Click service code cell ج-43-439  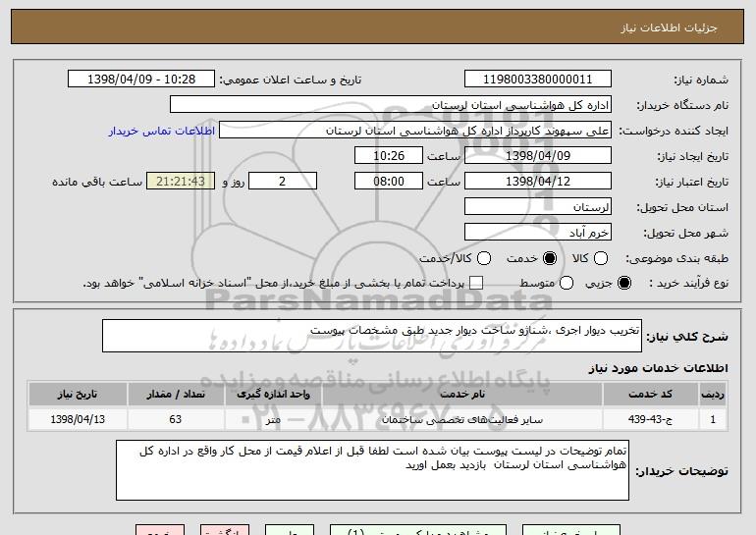(650, 419)
